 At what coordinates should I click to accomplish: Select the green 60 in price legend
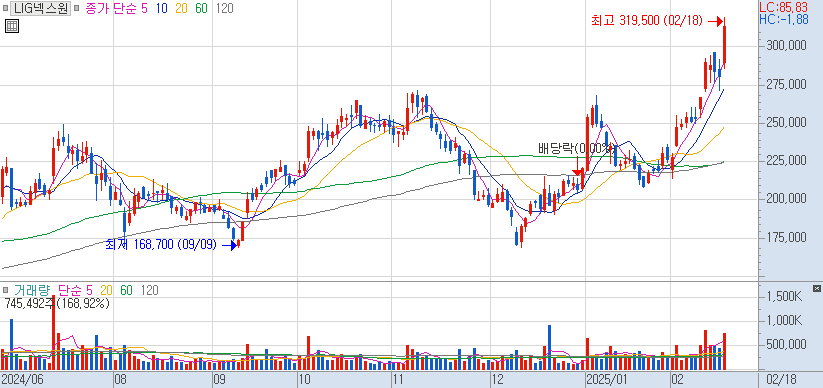tap(201, 8)
